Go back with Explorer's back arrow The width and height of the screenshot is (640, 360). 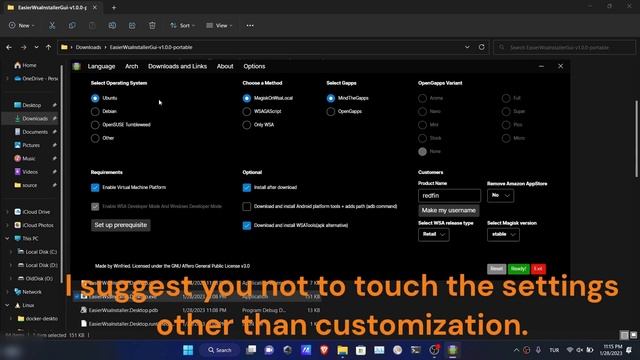coord(9,47)
